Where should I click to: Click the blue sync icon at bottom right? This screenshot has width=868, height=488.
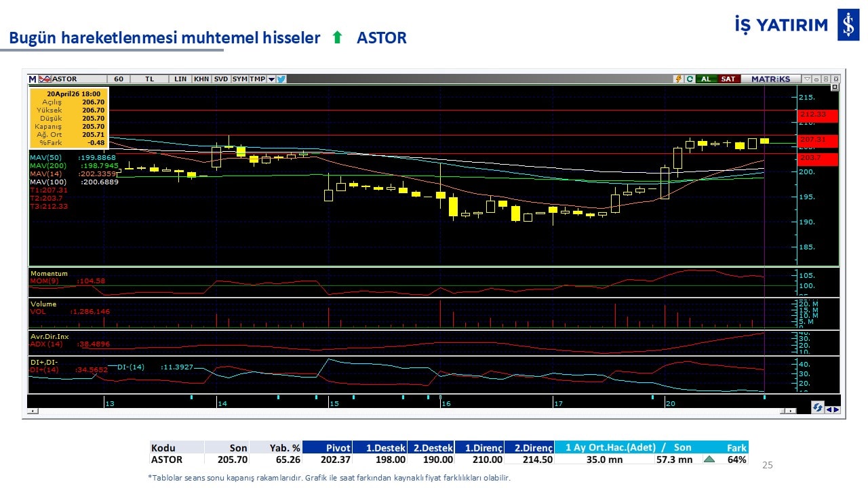point(818,408)
